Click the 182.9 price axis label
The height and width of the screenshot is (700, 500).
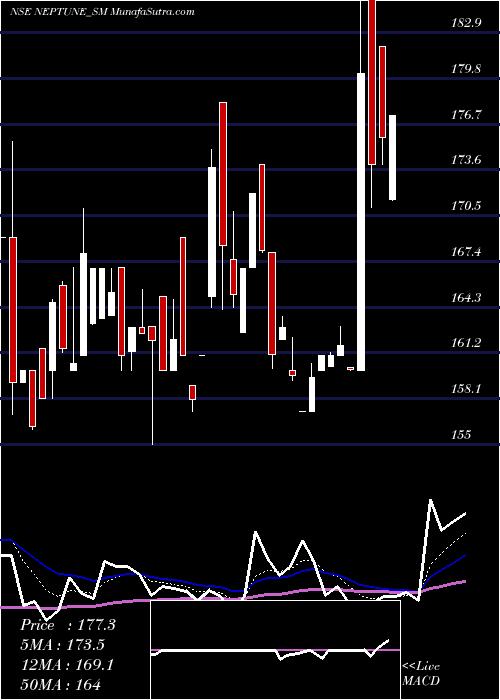[x=466, y=23]
